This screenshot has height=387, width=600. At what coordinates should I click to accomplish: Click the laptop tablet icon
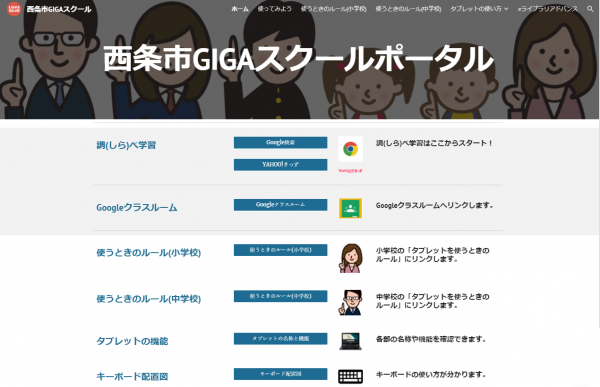(350, 341)
